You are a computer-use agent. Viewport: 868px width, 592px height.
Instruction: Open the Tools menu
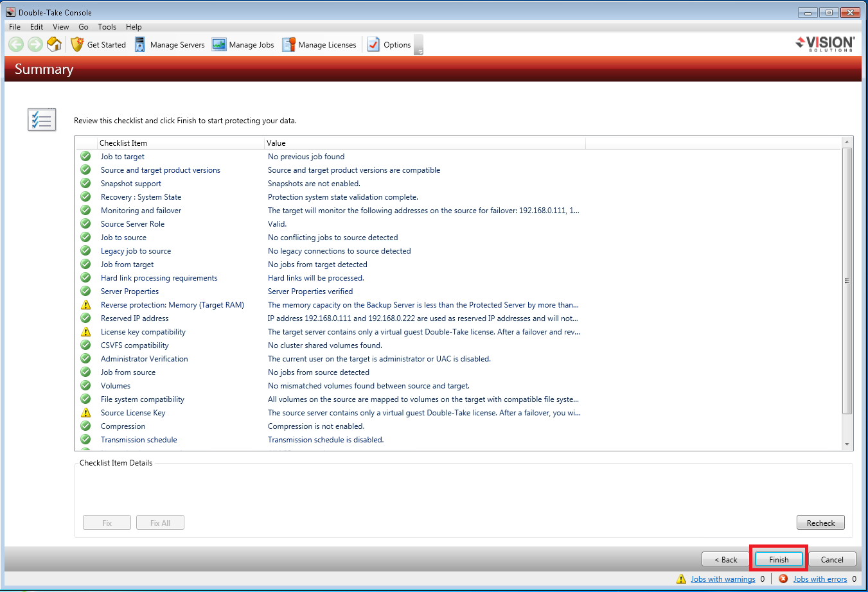click(x=107, y=27)
